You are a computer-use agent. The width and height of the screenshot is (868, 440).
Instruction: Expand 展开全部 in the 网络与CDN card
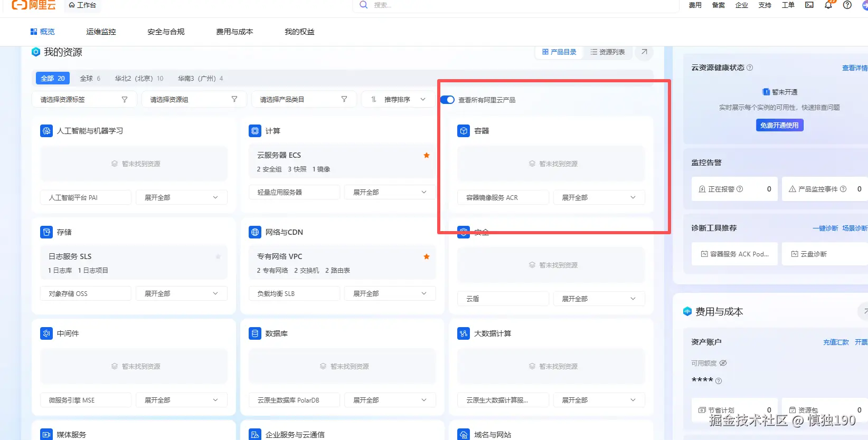pos(390,293)
